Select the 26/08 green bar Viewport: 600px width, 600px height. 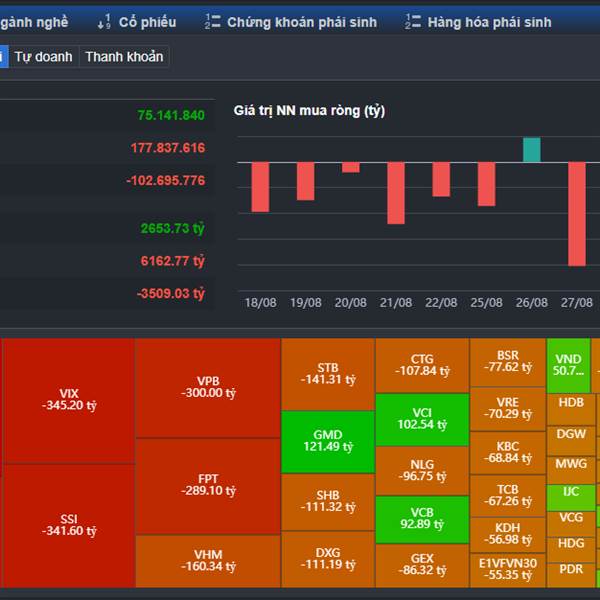click(x=532, y=150)
